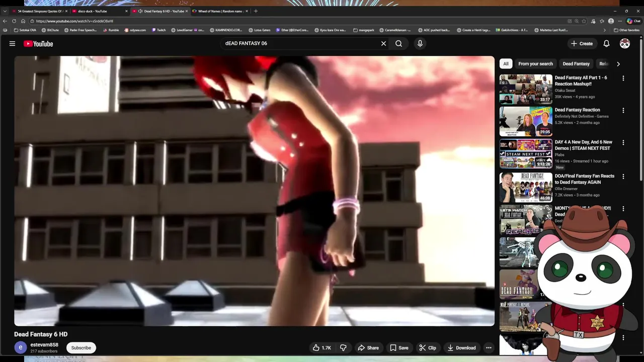The image size is (644, 362).
Task: Open the GakiArchives bookmark
Action: point(512,30)
